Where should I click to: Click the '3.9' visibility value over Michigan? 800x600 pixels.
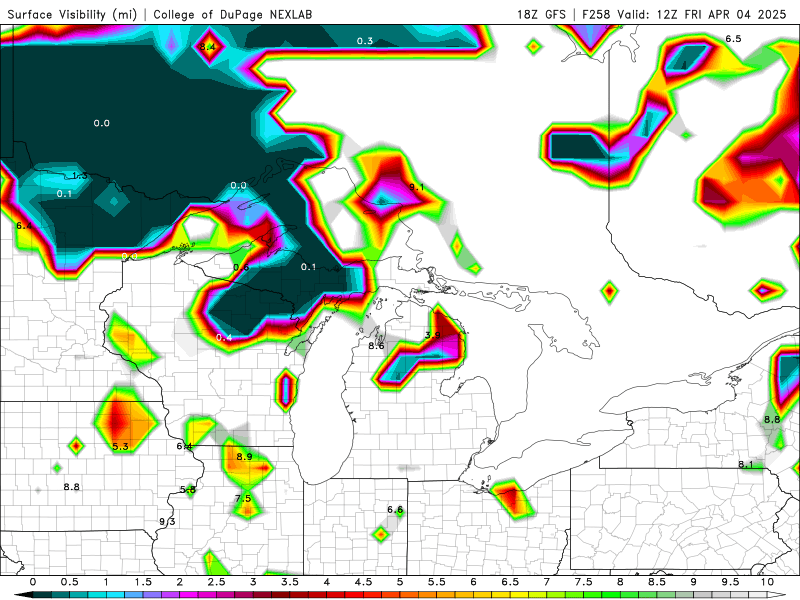(433, 335)
